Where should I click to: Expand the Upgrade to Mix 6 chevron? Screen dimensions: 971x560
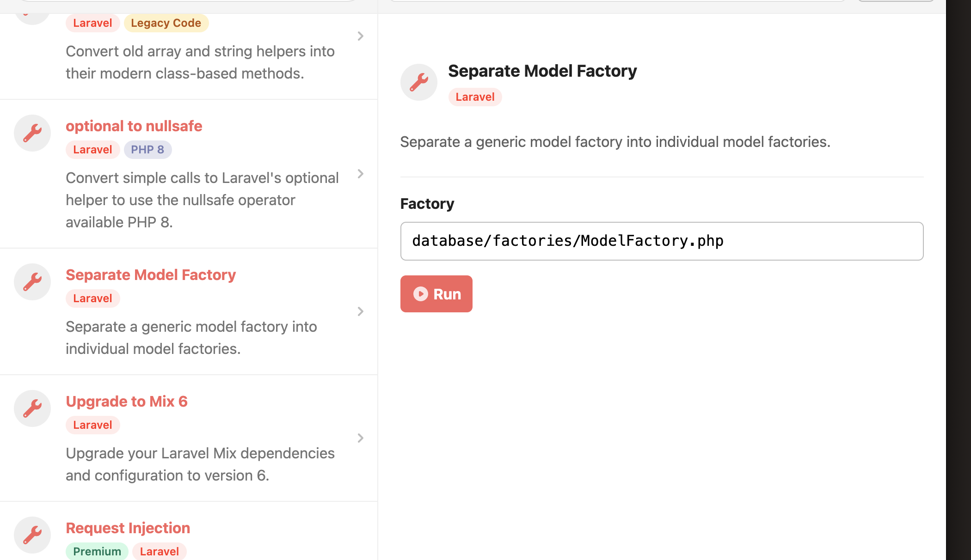click(x=361, y=438)
